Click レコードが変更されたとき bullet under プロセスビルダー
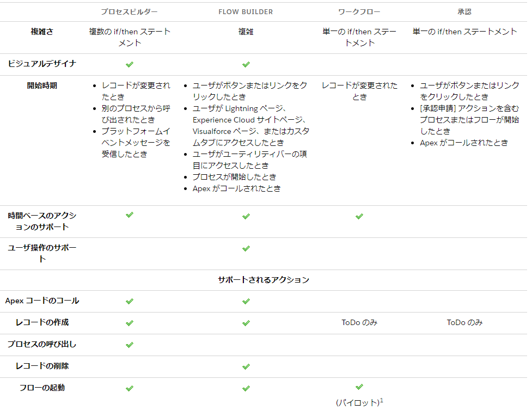Image resolution: width=532 pixels, height=410 pixels. click(136, 91)
